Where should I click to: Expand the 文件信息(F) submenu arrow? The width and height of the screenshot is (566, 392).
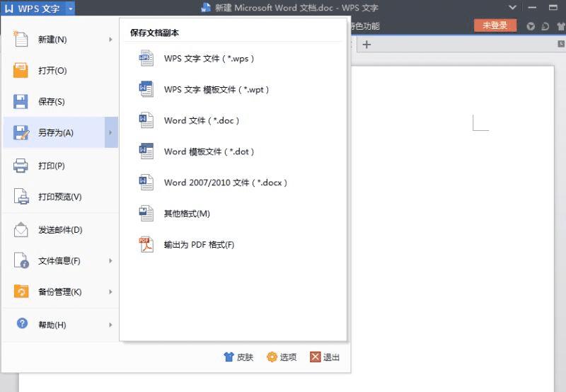coord(111,260)
